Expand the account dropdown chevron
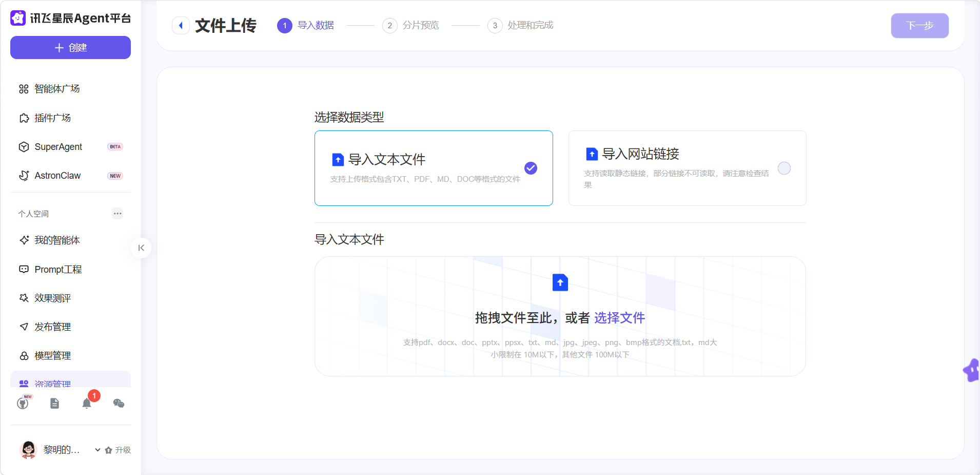Screen dimensions: 980x475 pos(97,450)
